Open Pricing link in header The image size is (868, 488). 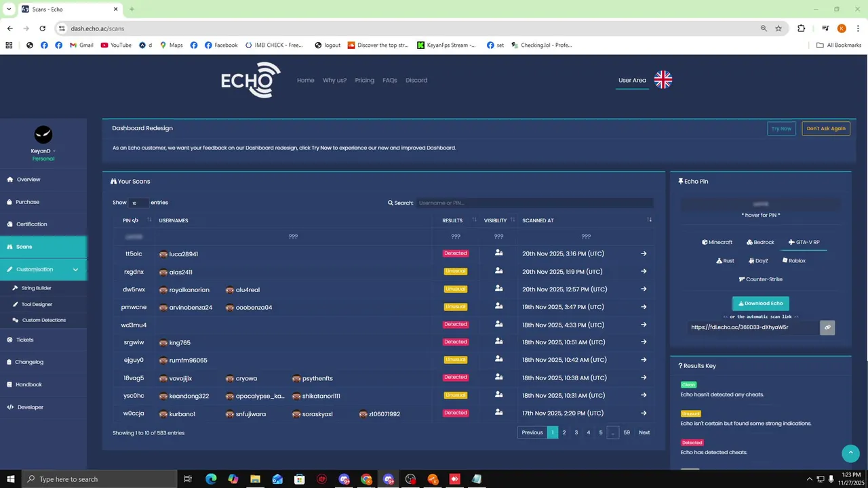tap(364, 80)
